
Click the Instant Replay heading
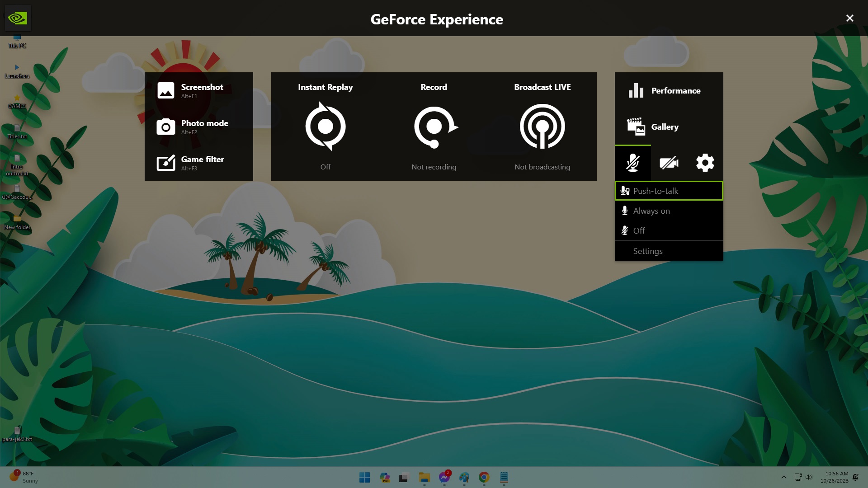[325, 87]
